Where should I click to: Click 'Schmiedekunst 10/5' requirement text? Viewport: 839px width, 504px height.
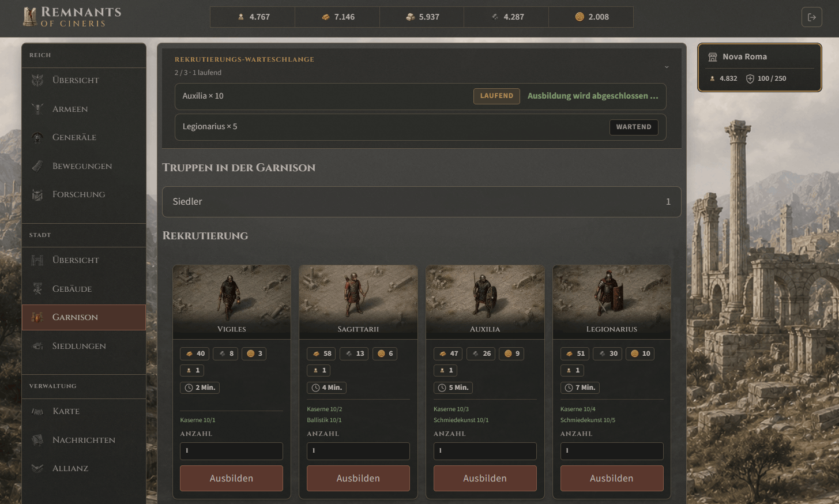point(588,420)
